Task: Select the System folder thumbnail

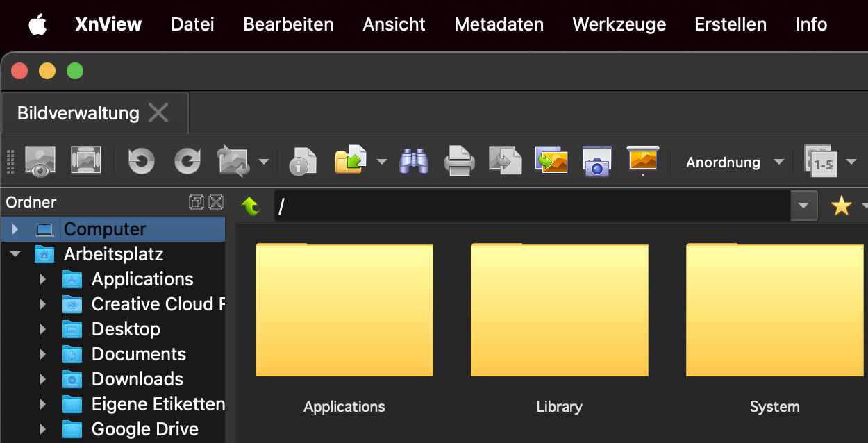Action: point(775,310)
